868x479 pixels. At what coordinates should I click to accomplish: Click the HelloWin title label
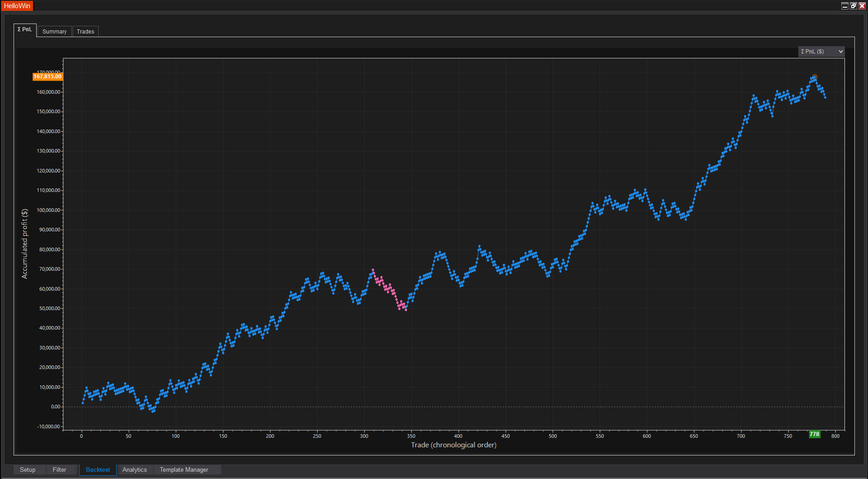coord(17,6)
